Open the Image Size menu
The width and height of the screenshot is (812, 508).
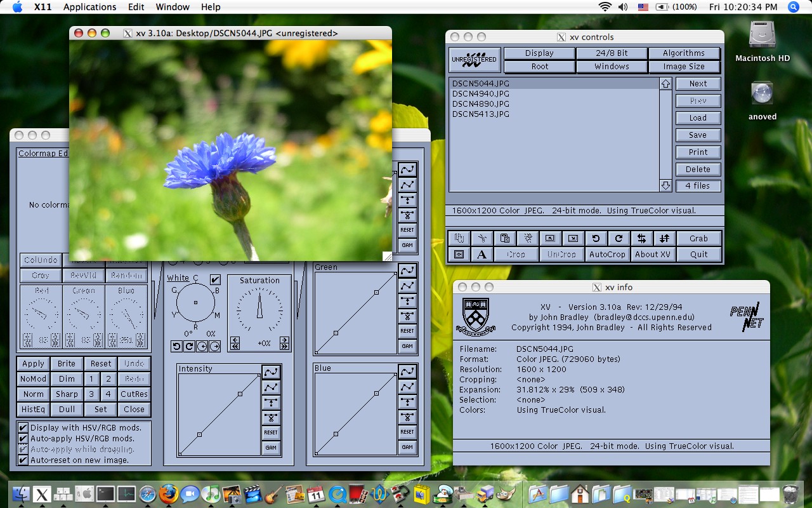coord(684,67)
